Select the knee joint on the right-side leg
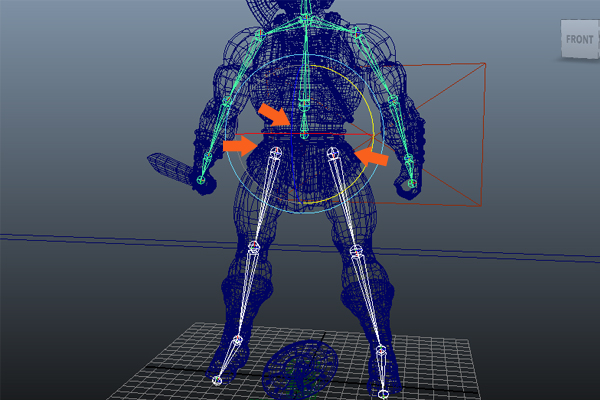 tap(356, 251)
